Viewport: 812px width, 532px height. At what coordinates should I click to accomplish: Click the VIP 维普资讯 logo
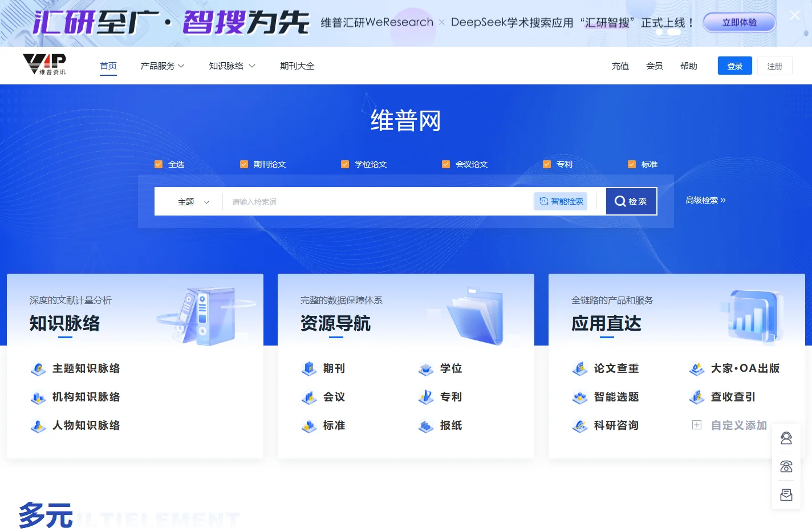point(44,64)
